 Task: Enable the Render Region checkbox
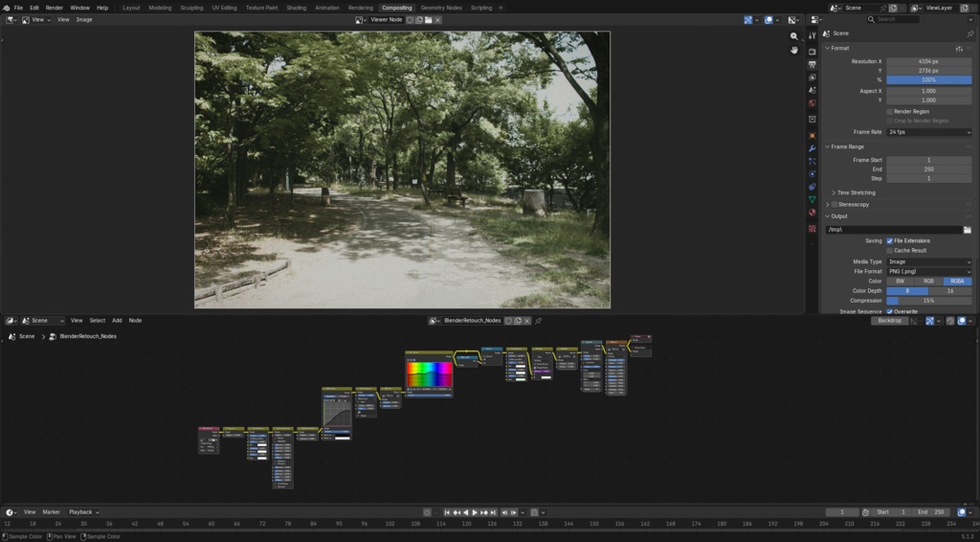(889, 112)
